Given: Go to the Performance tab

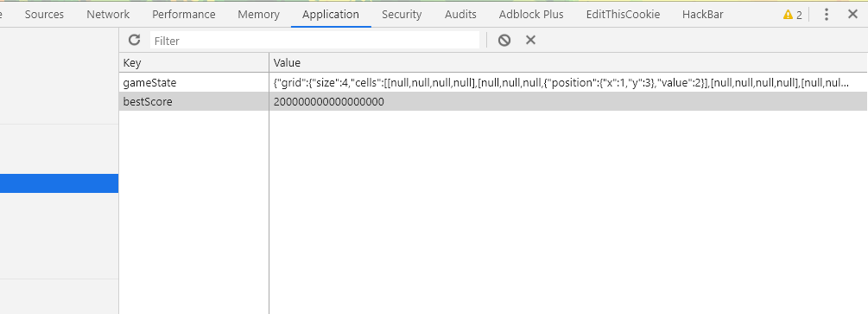Looking at the screenshot, I should click(x=184, y=15).
